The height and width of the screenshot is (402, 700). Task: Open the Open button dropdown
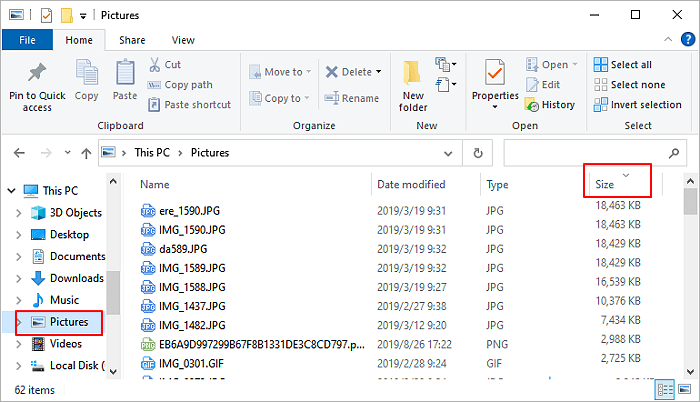575,65
